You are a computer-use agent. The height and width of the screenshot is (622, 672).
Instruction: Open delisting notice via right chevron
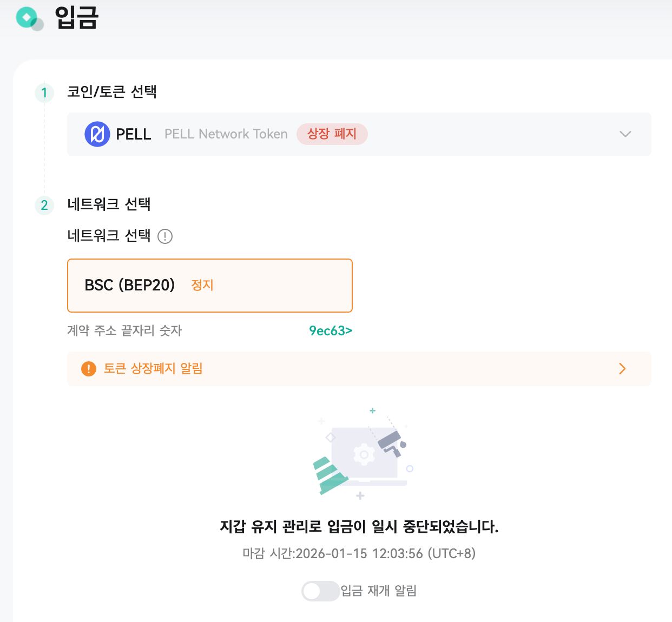click(x=622, y=369)
